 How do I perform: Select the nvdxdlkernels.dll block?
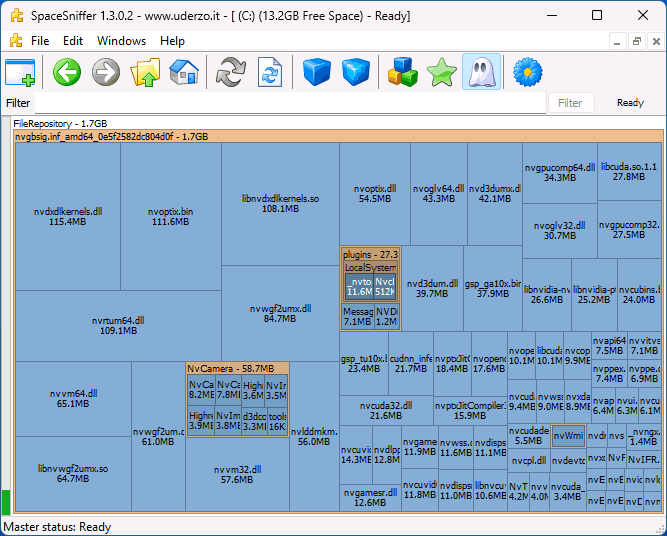[68, 216]
